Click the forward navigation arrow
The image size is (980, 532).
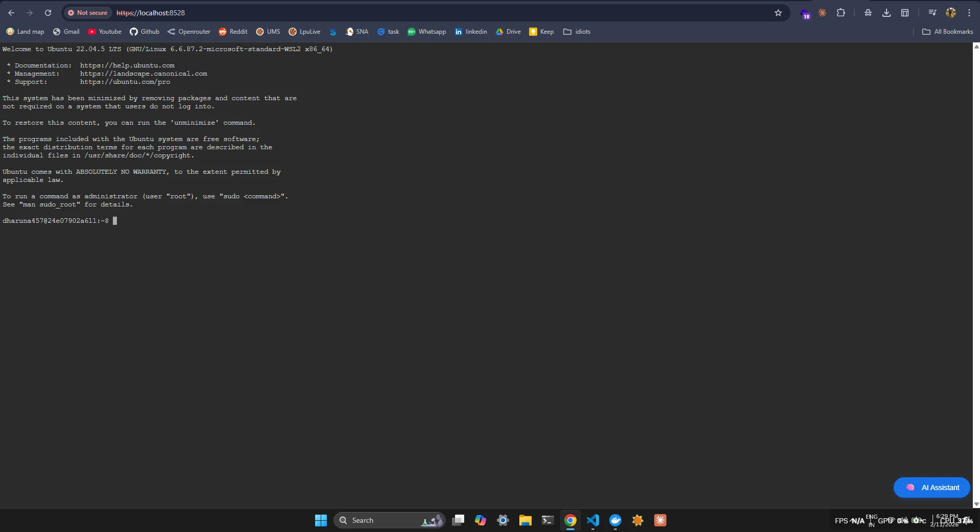tap(30, 13)
